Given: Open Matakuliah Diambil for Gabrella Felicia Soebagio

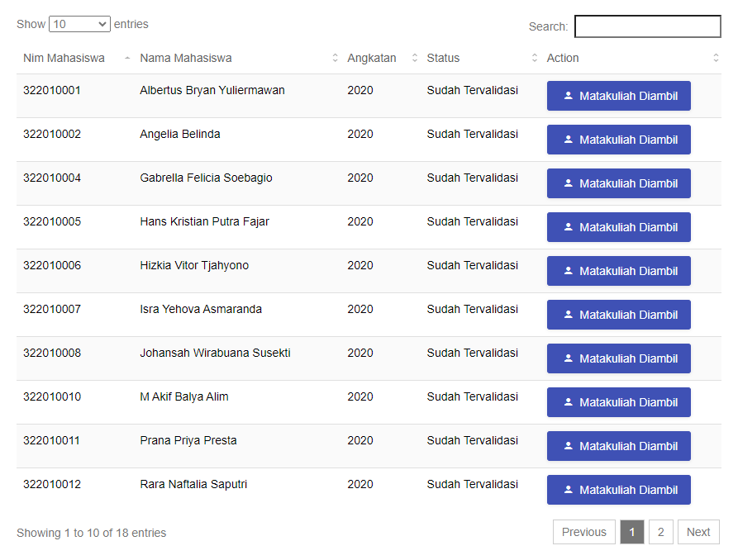Looking at the screenshot, I should 619,183.
